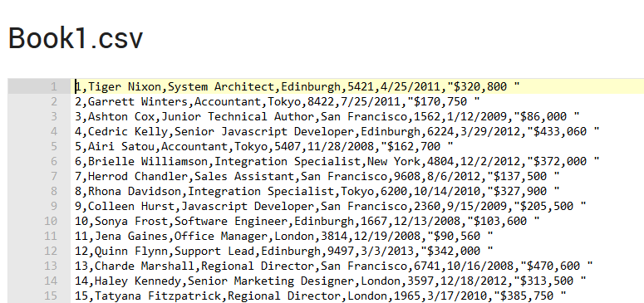This screenshot has width=644, height=303.
Task: Click the date 10/14/2010
Action: pyautogui.click(x=447, y=191)
